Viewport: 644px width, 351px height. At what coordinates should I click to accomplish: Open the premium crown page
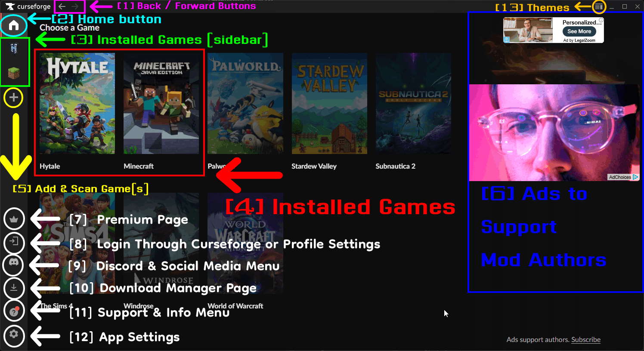tap(14, 219)
